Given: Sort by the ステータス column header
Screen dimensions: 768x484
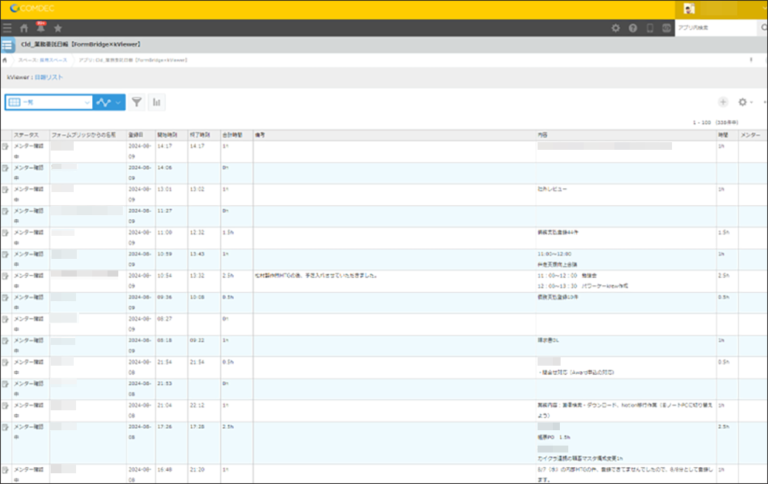Looking at the screenshot, I should pyautogui.click(x=28, y=134).
